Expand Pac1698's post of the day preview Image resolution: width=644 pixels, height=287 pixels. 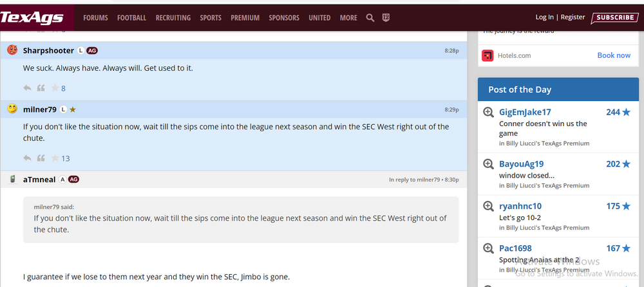click(489, 249)
